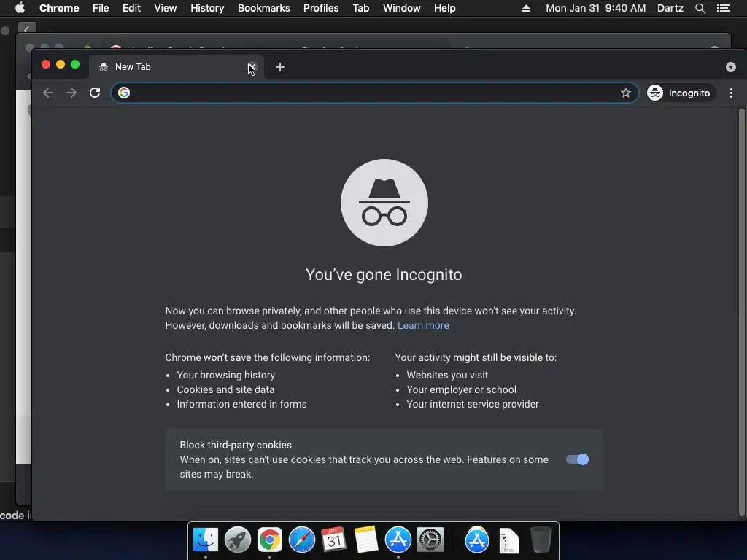Image resolution: width=747 pixels, height=560 pixels.
Task: Open a new tab with plus button
Action: [x=280, y=67]
